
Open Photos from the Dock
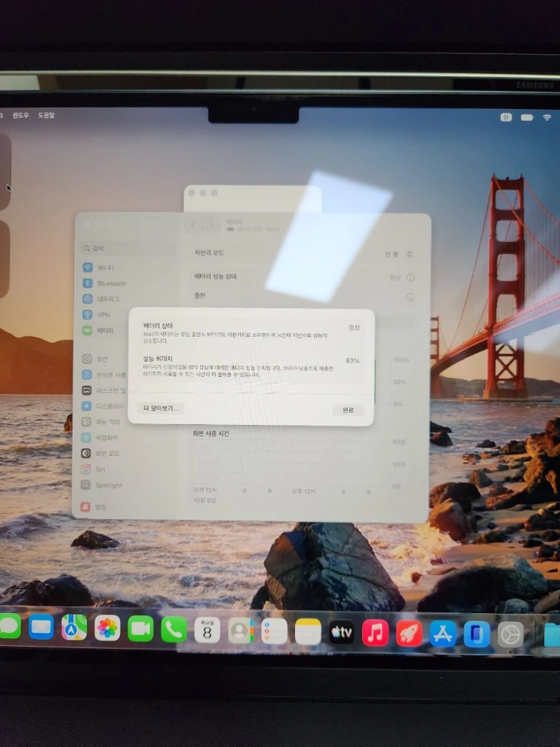tap(107, 628)
